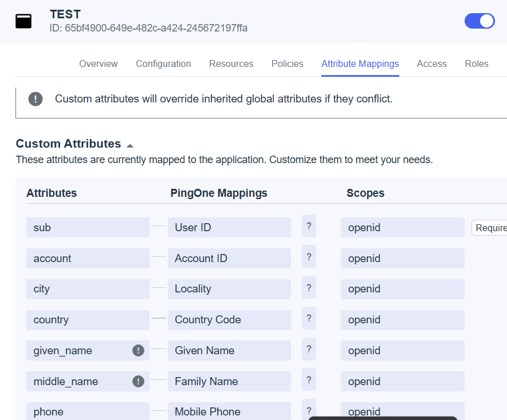Click the help icon beside Locality mapping
507x420 pixels.
click(309, 288)
